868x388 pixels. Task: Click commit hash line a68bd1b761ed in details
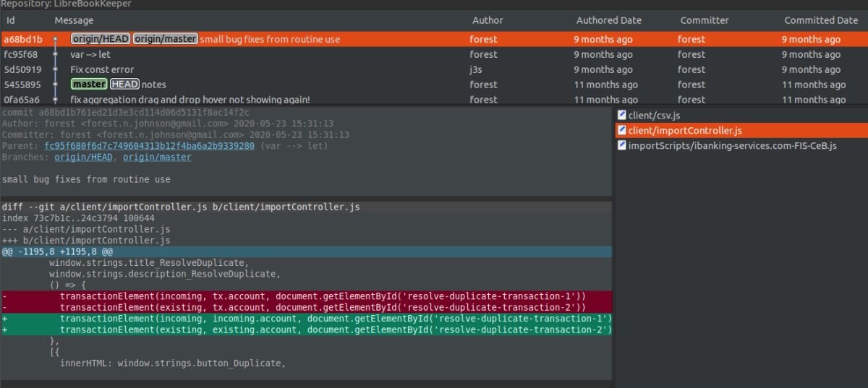click(x=125, y=113)
